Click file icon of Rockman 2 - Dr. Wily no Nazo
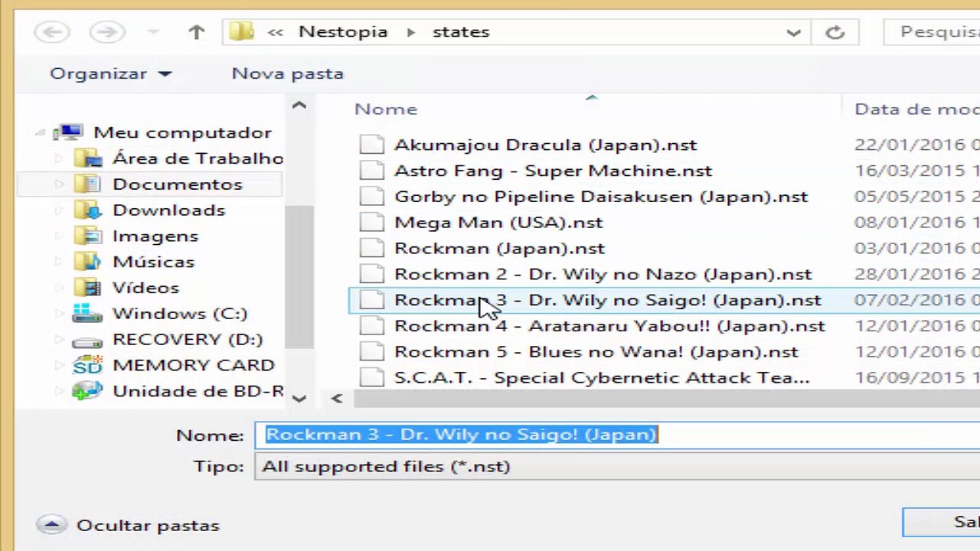This screenshot has height=551, width=980. [x=371, y=274]
